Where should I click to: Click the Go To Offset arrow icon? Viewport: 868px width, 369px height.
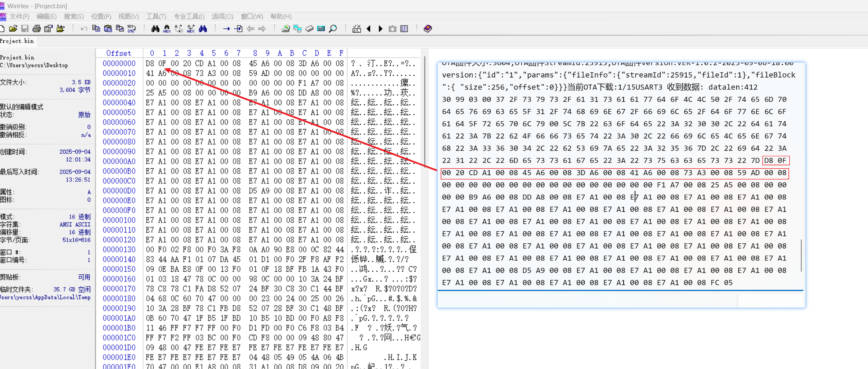pyautogui.click(x=226, y=28)
